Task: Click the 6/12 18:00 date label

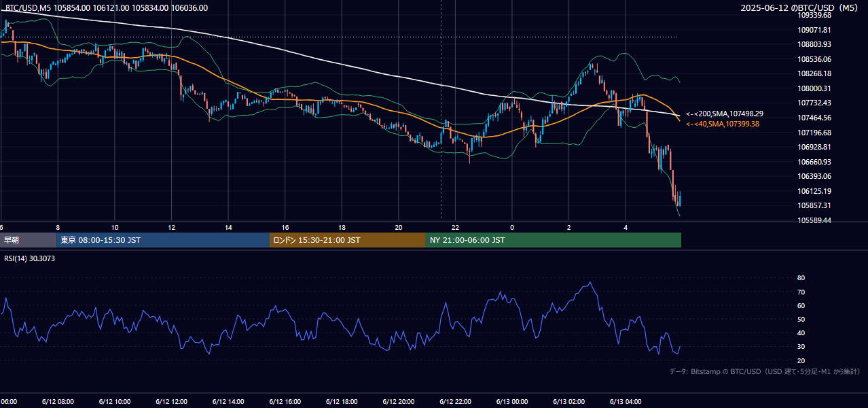Action: tap(341, 401)
